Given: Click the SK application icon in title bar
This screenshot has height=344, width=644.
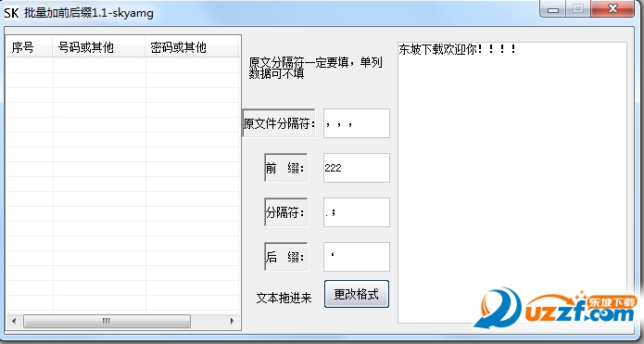Looking at the screenshot, I should (11, 13).
